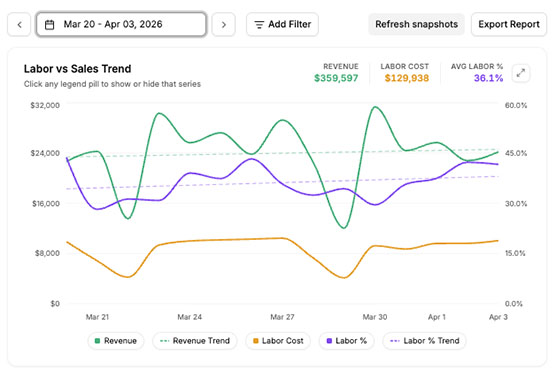
Task: Click the Add Filter button
Action: (282, 24)
